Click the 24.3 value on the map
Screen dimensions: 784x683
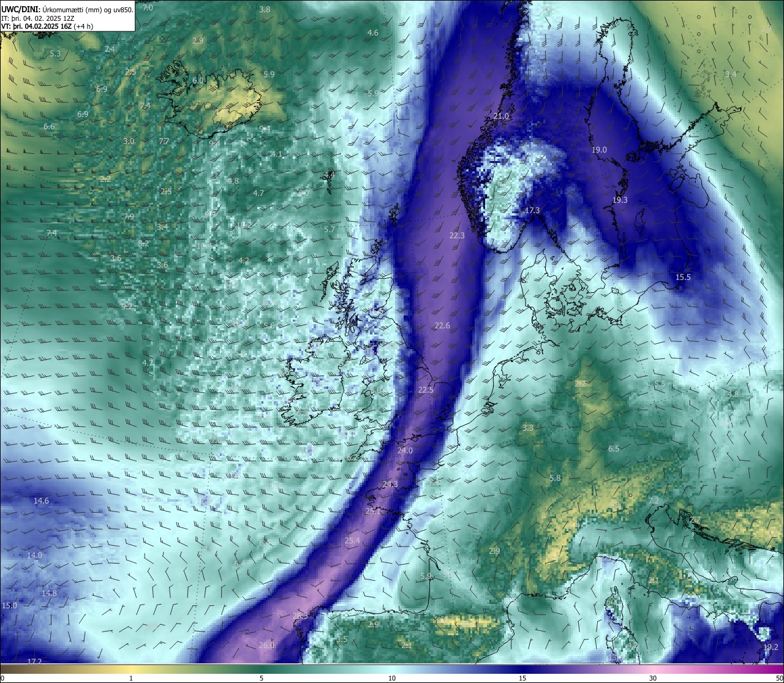pyautogui.click(x=390, y=484)
